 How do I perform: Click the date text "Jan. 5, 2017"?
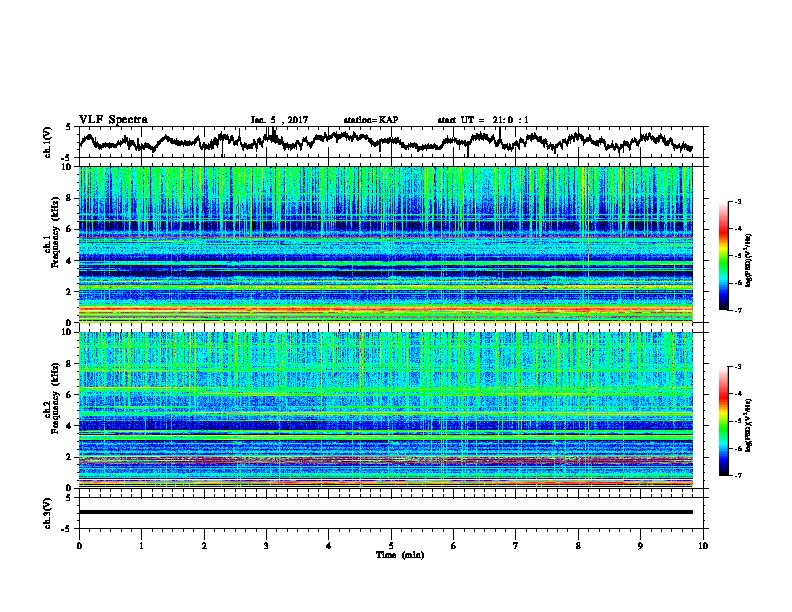tap(279, 120)
